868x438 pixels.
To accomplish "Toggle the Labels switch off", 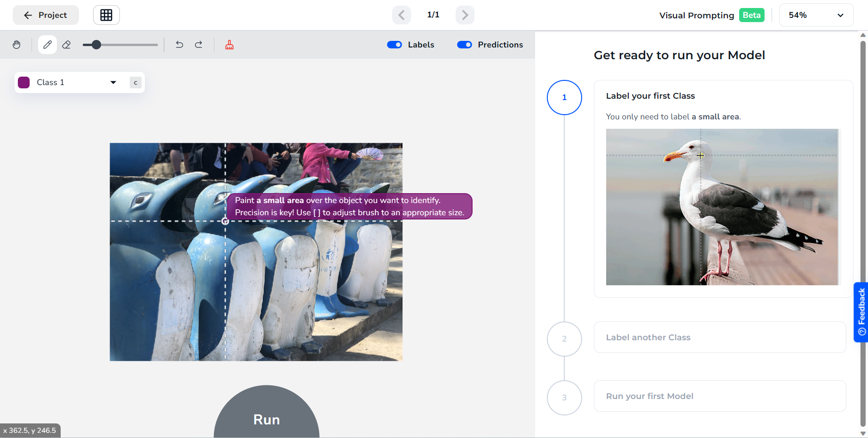I will tap(395, 45).
